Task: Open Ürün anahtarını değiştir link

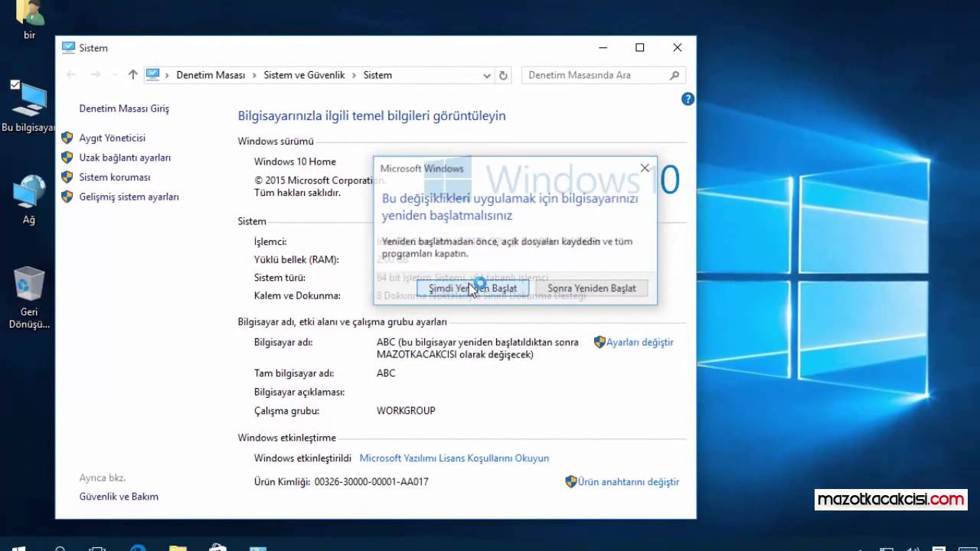Action: pos(627,481)
